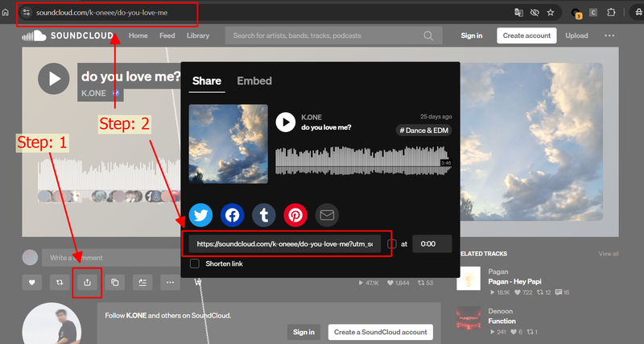Share via email envelope icon
Screen dimensions: 644x344
tap(327, 215)
